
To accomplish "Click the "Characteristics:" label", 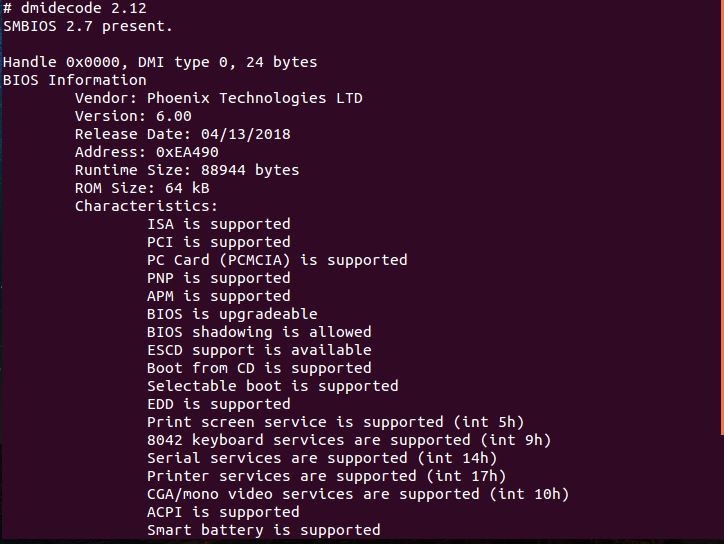I will tap(146, 206).
